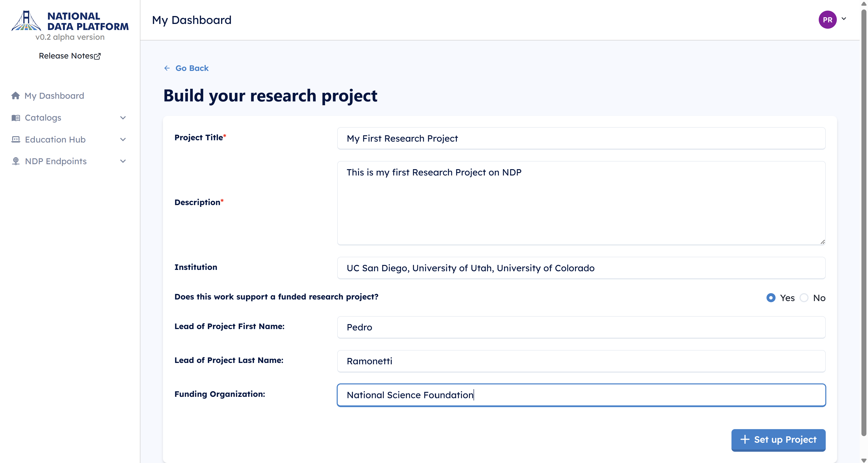Expand the Catalogs submenu chevron
868x463 pixels.
pos(123,117)
